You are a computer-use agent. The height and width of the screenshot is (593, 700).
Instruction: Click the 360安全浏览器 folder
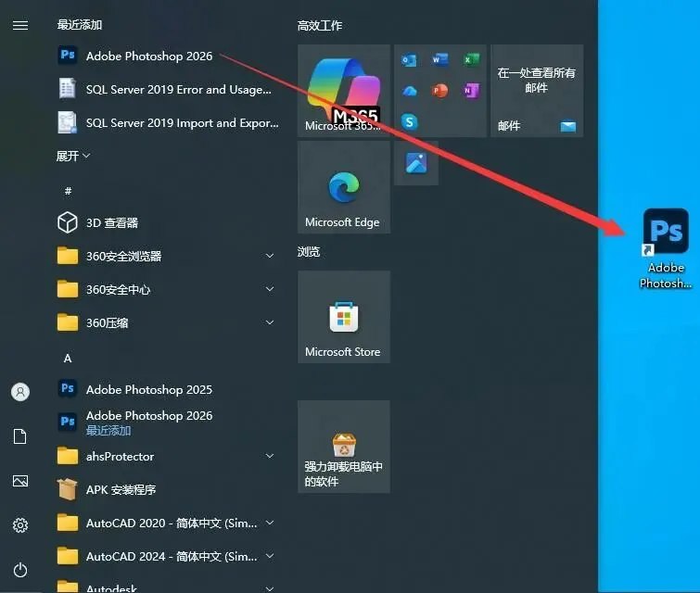(109, 256)
